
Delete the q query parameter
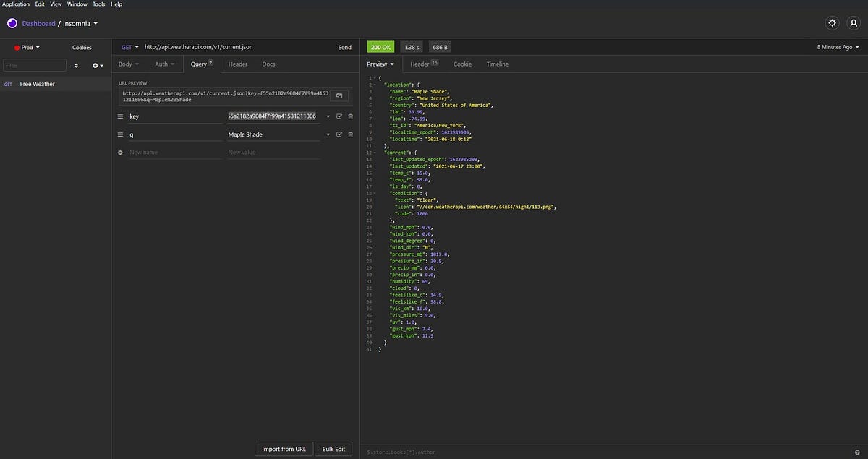[351, 134]
